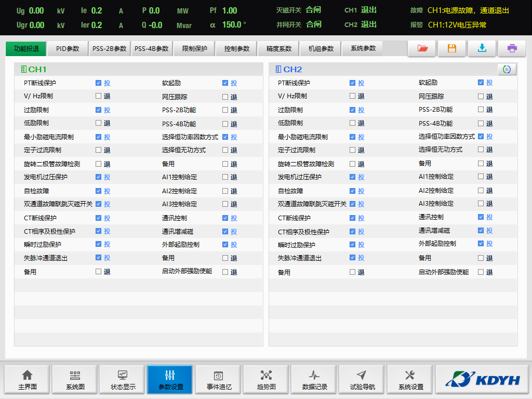Enable CH1 V/Hz限制 checkbox
The image size is (532, 399).
click(x=98, y=96)
